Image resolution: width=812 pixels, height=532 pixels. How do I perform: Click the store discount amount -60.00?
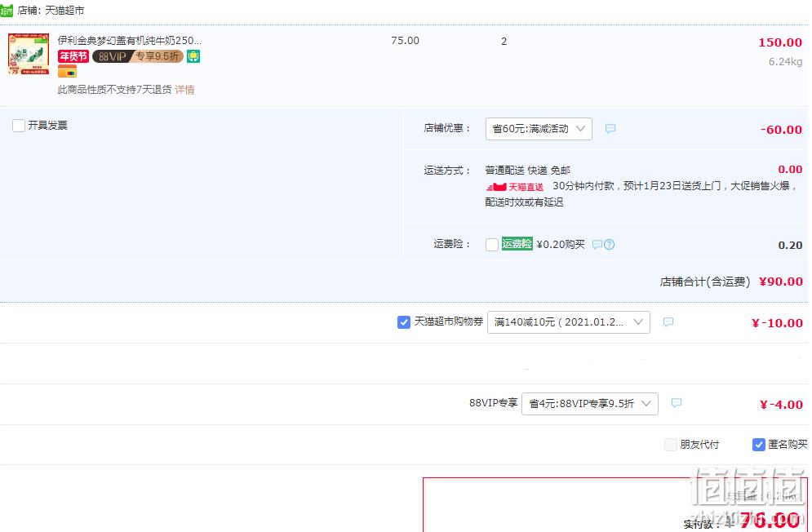pyautogui.click(x=781, y=130)
